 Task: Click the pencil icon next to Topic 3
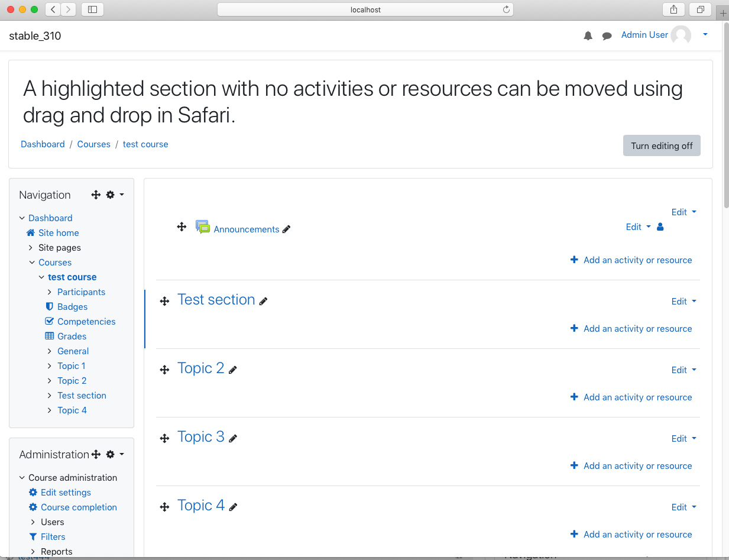coord(233,438)
